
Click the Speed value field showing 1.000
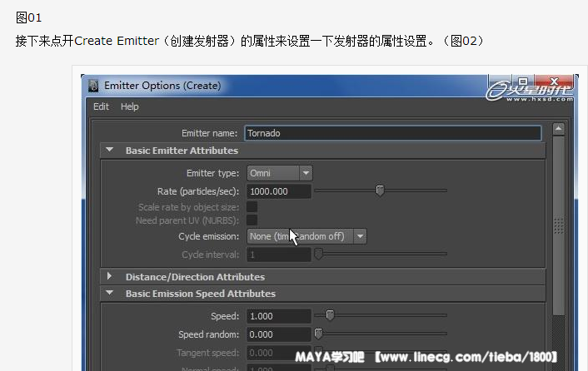pyautogui.click(x=279, y=316)
